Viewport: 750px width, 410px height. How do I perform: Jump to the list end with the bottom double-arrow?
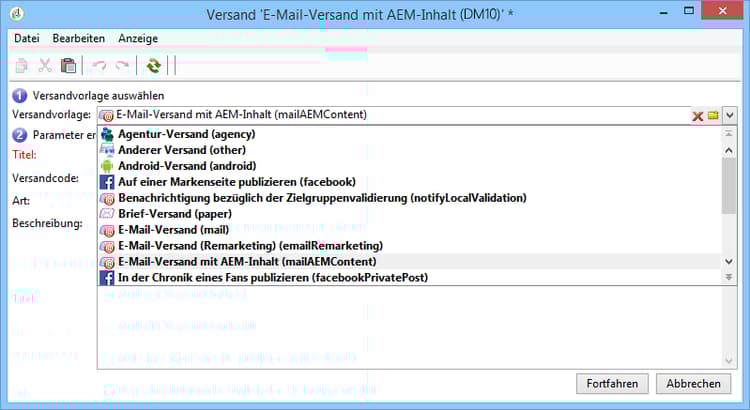[729, 277]
